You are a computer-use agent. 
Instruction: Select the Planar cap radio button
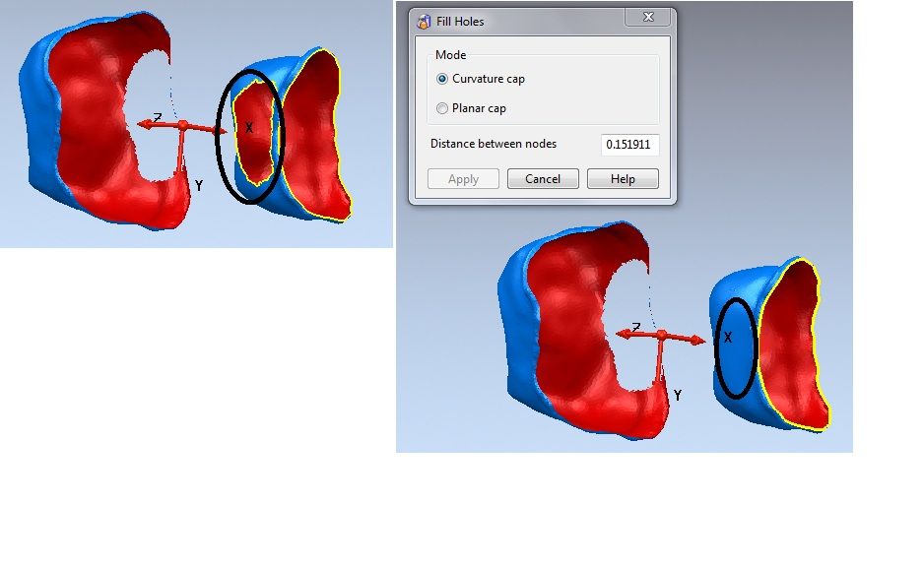(x=442, y=108)
